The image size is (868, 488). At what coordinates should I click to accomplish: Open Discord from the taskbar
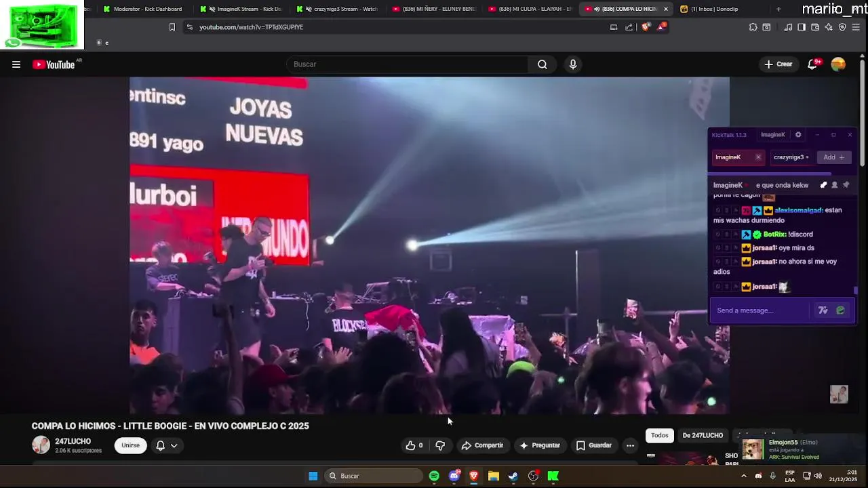pyautogui.click(x=454, y=476)
